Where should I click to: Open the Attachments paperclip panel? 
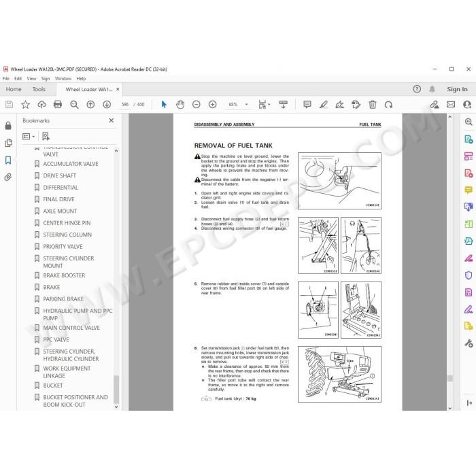[8, 177]
